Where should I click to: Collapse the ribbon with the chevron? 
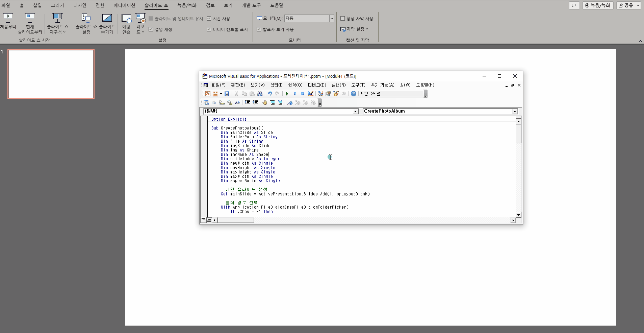point(640,41)
